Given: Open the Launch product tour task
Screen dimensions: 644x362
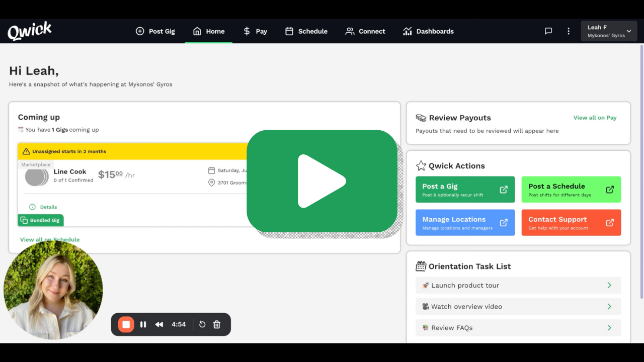Looking at the screenshot, I should point(518,285).
